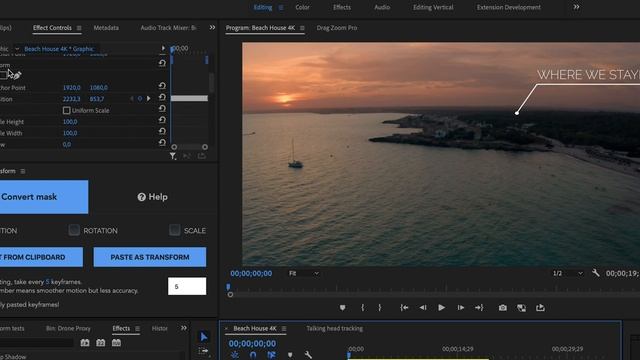
Task: Reset the Uniform Scale row parameter
Action: [x=162, y=109]
